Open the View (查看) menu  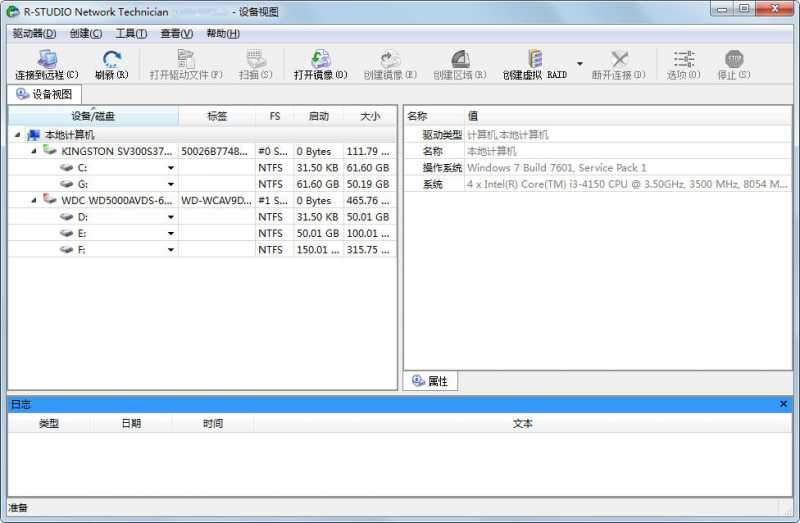click(x=177, y=34)
